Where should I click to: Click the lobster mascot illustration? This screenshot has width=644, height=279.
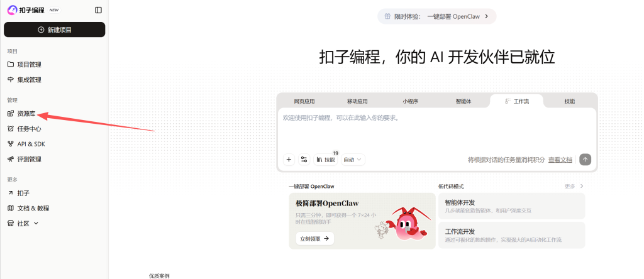(408, 224)
